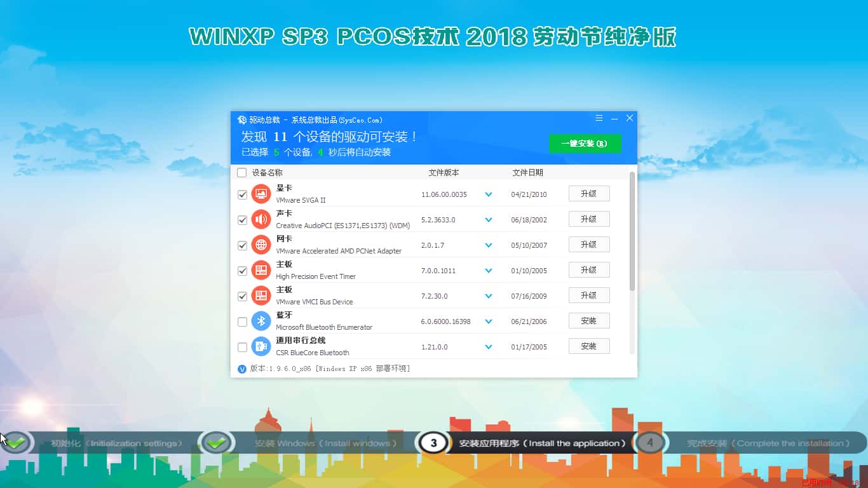Minimize the driver installer window
The width and height of the screenshot is (868, 488).
point(614,119)
